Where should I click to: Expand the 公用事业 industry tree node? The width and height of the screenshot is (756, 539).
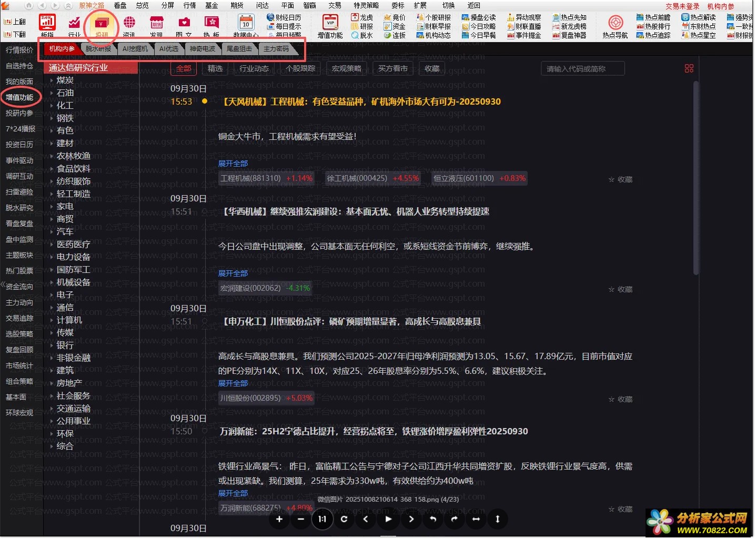52,421
